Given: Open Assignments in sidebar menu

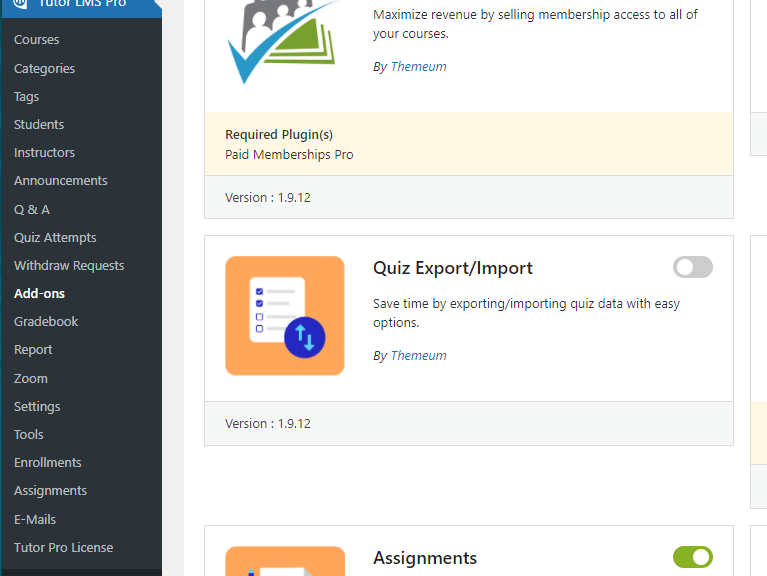Looking at the screenshot, I should [x=50, y=490].
